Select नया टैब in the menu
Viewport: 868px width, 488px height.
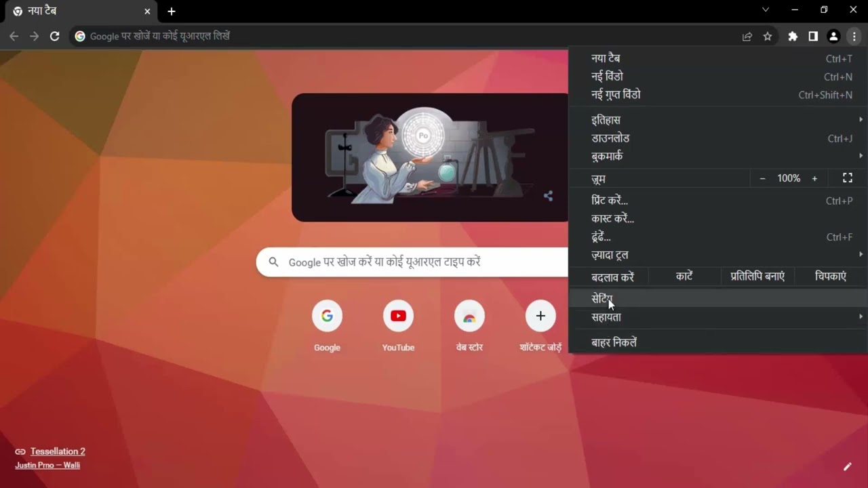tap(718, 58)
